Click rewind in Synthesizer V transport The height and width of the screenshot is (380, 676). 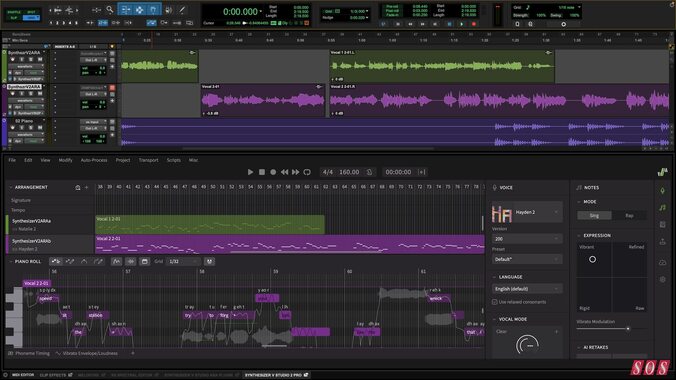(285, 172)
